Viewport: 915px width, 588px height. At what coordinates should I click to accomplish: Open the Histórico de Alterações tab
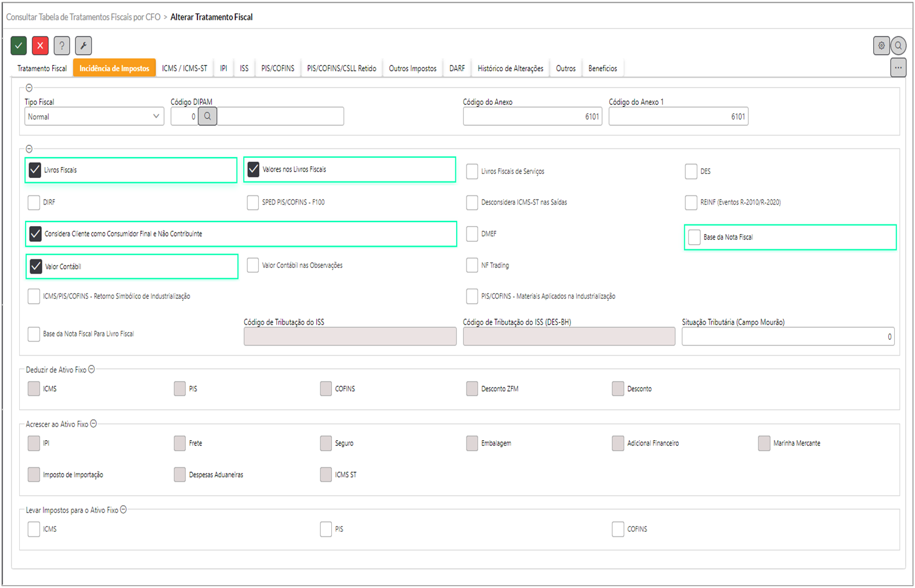click(x=510, y=68)
